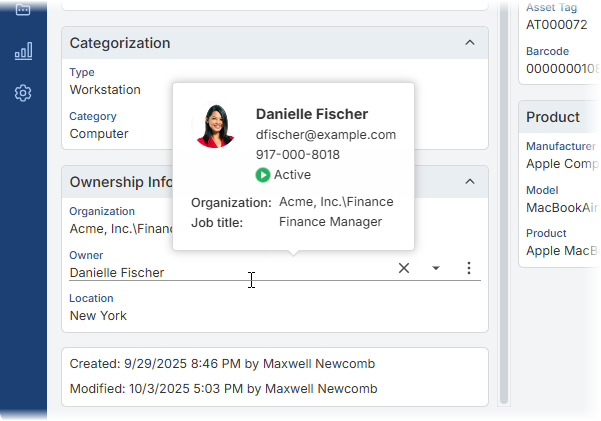Image resolution: width=601 pixels, height=421 pixels.
Task: Open the settings gear in the sidebar
Action: [23, 93]
